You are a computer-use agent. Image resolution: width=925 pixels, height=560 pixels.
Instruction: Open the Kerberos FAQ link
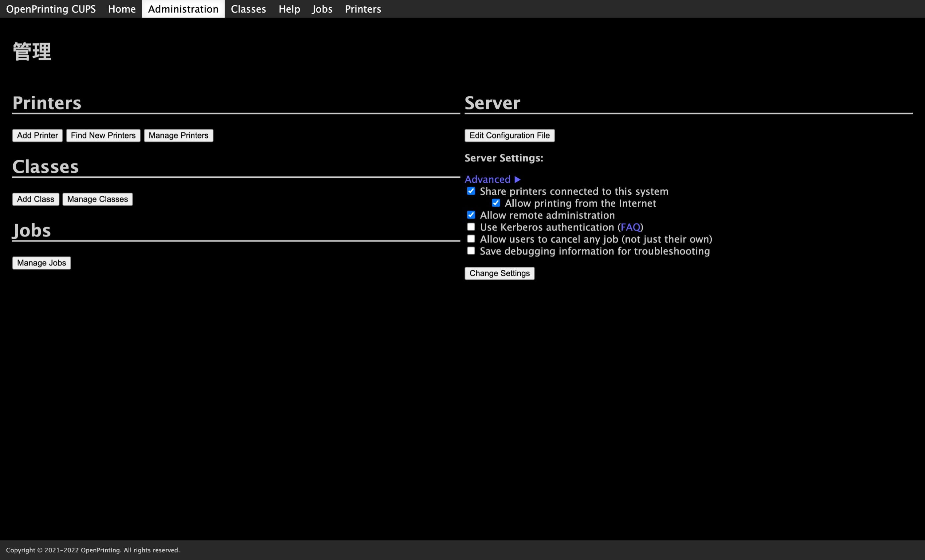coord(630,227)
